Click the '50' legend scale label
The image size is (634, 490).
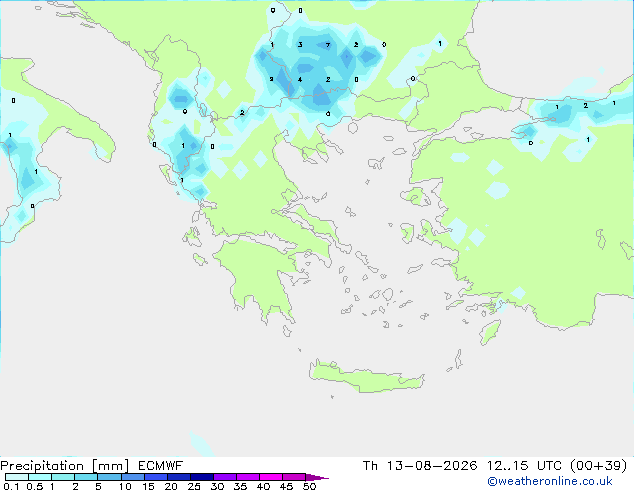point(310,486)
